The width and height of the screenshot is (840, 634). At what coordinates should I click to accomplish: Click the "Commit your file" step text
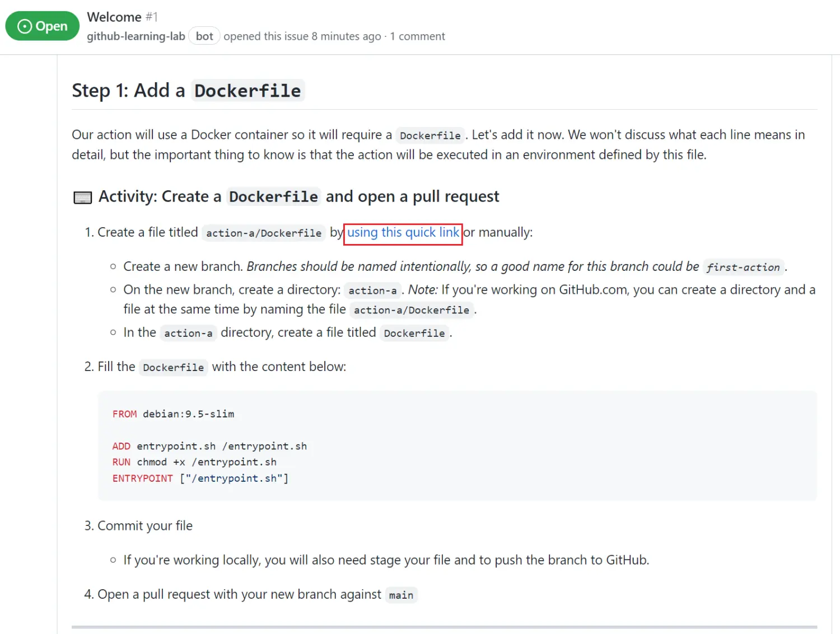[x=145, y=526]
